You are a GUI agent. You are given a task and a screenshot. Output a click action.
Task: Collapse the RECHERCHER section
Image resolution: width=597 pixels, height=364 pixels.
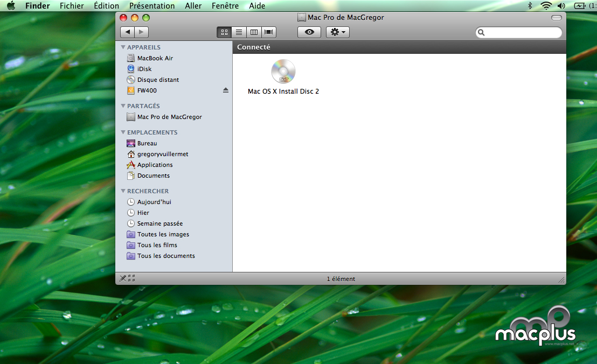coord(123,191)
